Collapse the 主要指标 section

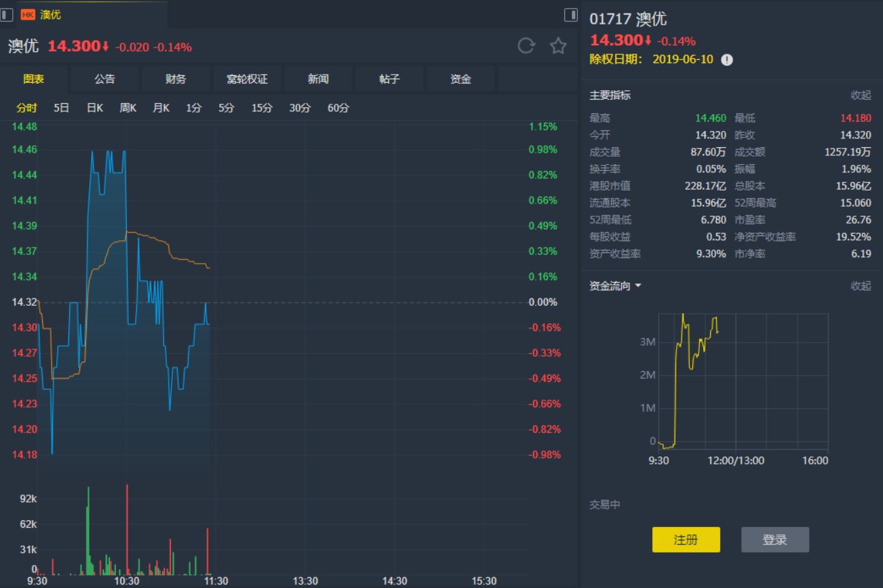pos(861,96)
